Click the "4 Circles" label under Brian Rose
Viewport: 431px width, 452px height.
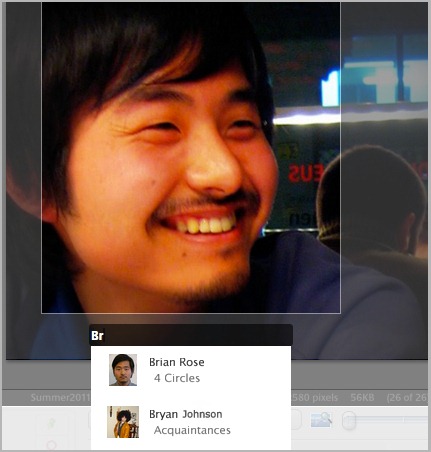177,378
